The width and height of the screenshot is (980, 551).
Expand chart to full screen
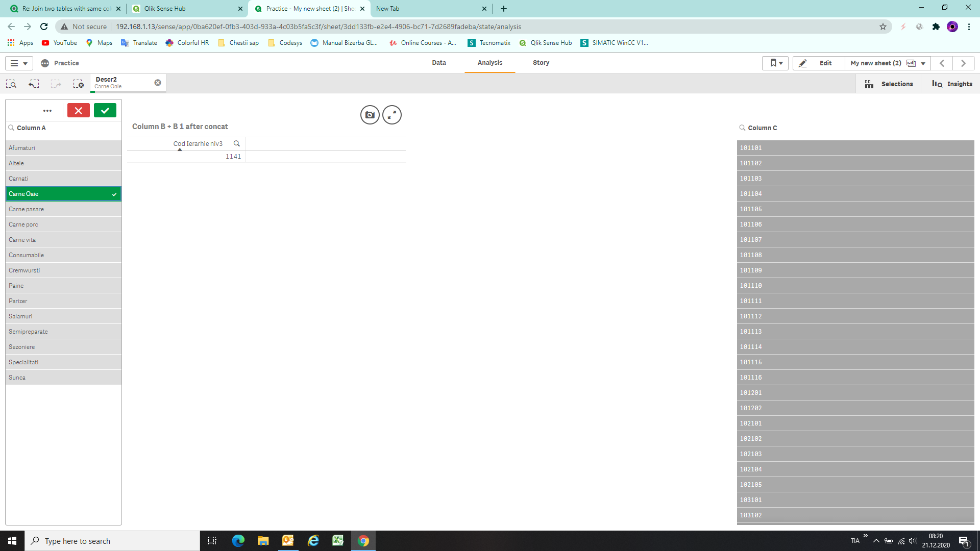click(x=392, y=115)
